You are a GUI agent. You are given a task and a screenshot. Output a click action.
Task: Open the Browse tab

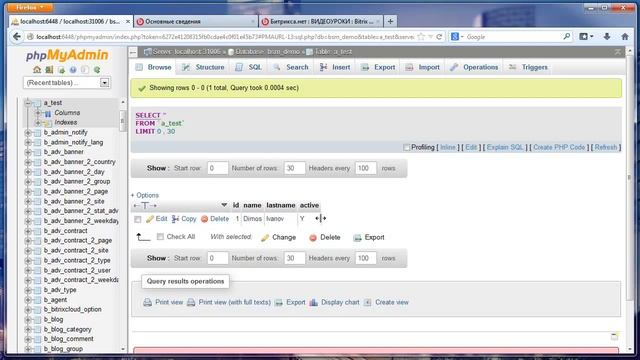click(153, 67)
